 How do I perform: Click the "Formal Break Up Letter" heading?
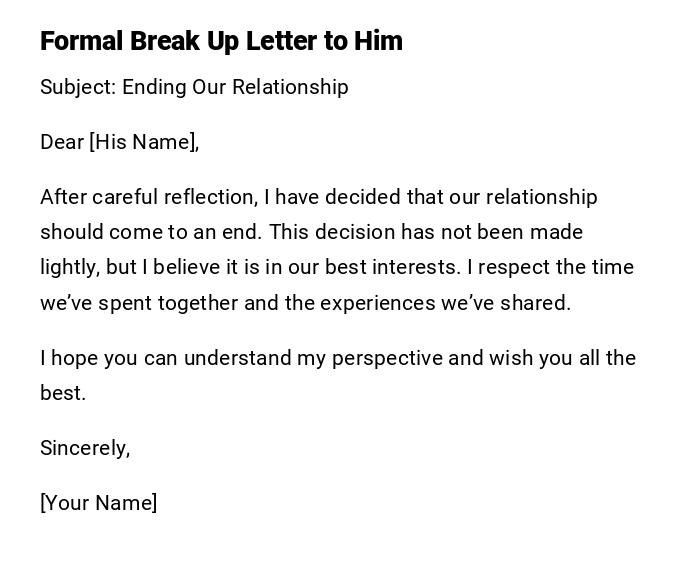point(178,41)
